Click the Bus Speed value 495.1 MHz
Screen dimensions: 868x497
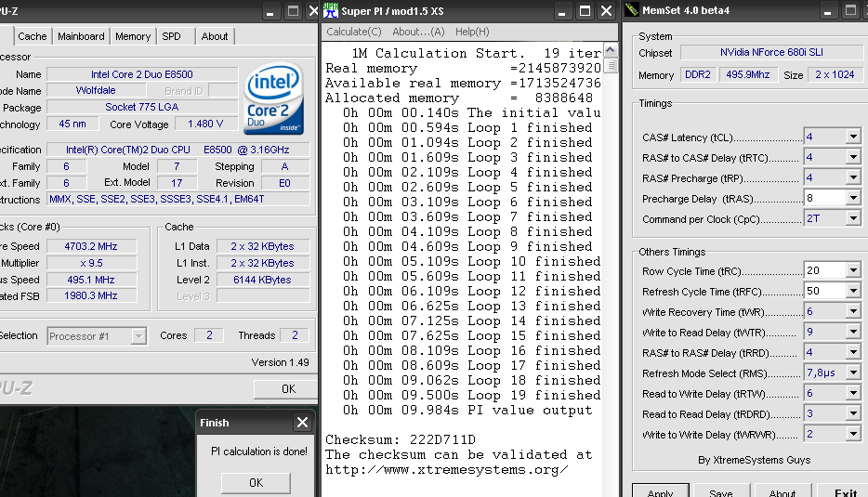tap(91, 280)
